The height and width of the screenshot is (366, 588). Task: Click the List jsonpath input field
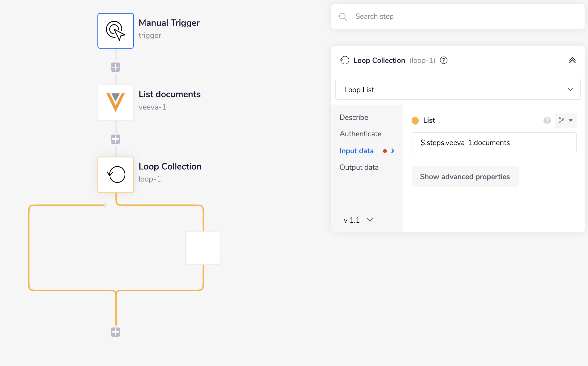[494, 143]
